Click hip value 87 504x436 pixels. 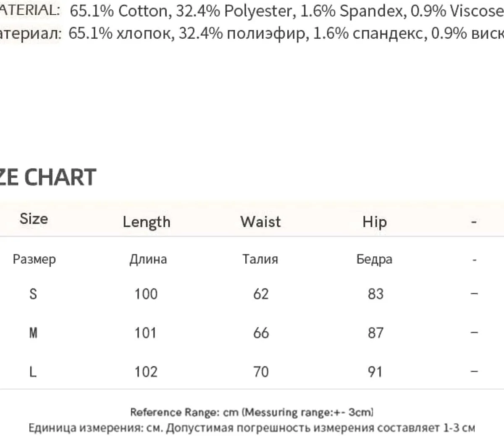[x=375, y=333]
